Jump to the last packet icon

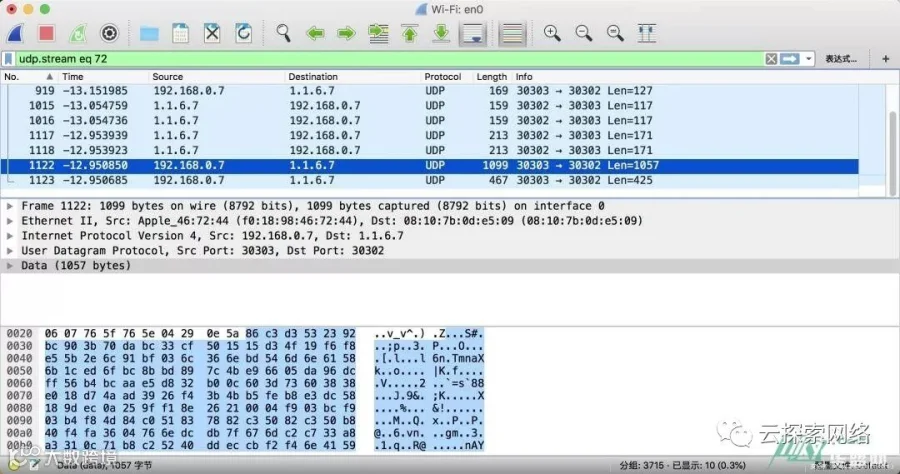coord(441,33)
